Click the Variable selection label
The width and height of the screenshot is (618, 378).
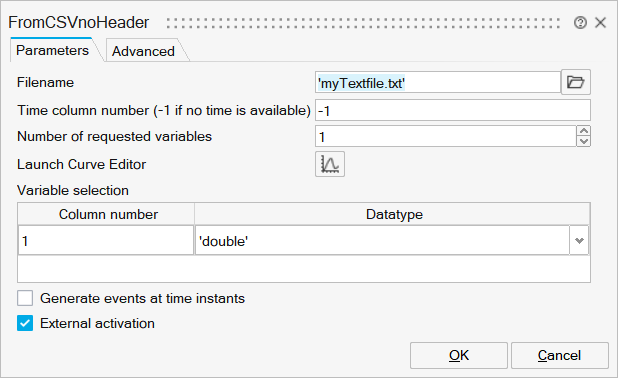[73, 190]
